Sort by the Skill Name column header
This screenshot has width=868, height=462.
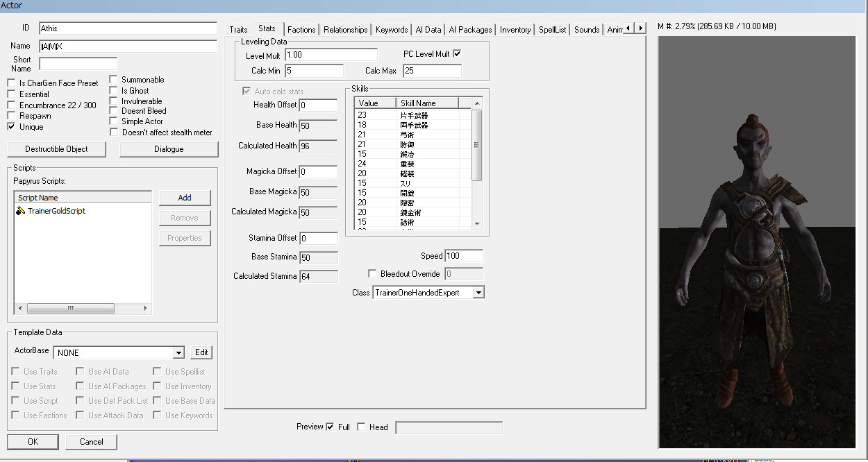point(427,103)
